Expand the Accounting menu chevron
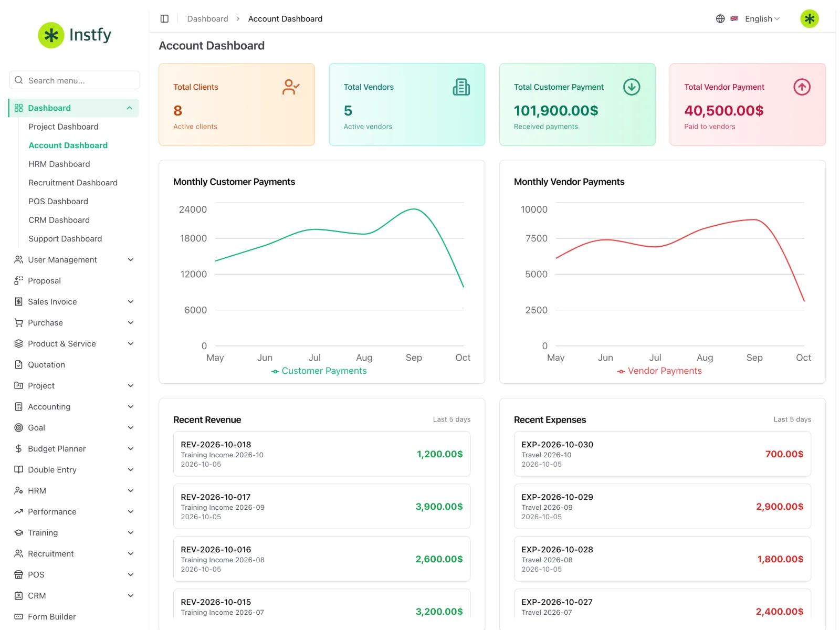Screen dimensions: 840x630 [131, 407]
